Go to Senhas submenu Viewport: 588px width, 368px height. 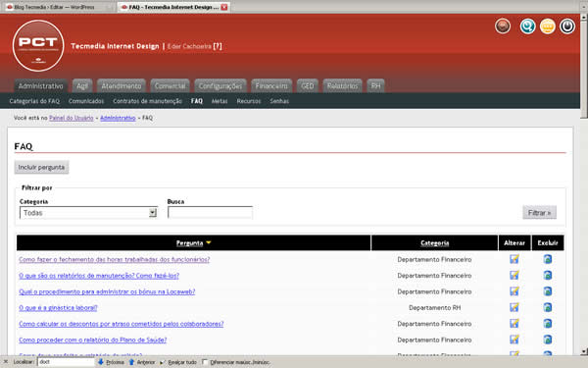tap(279, 101)
